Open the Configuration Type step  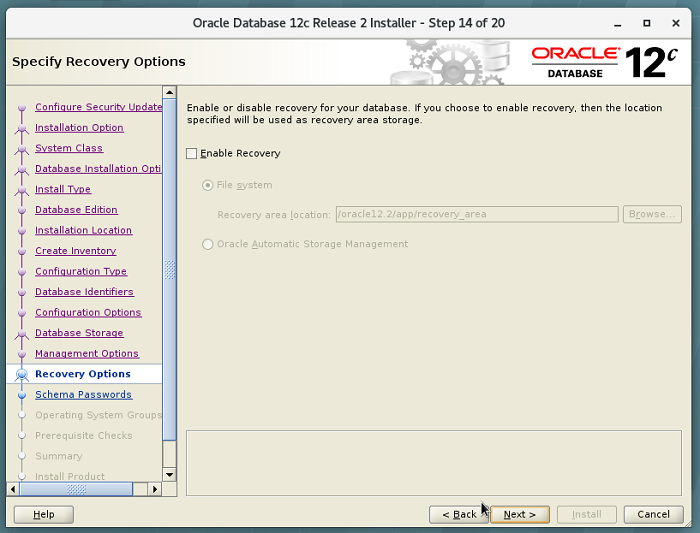click(x=81, y=272)
